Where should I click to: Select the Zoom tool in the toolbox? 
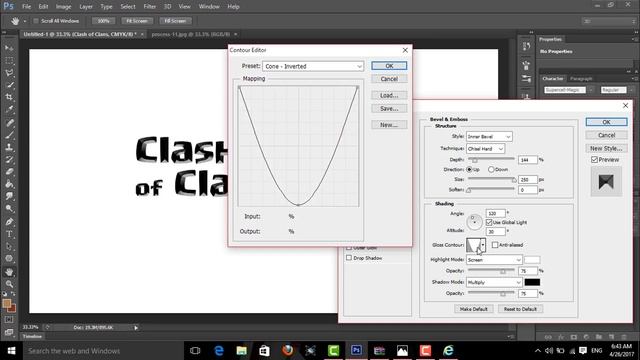coord(9,284)
